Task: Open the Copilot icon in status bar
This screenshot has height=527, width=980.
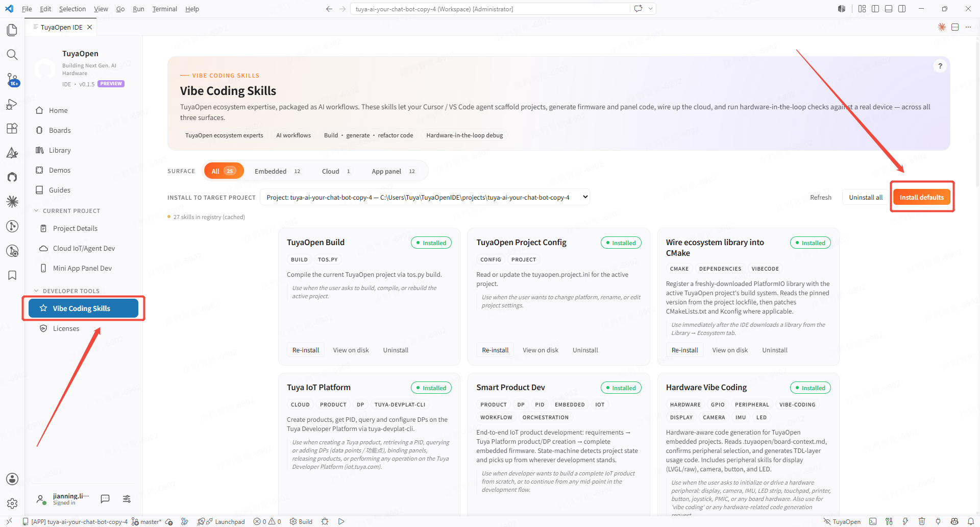Action: pyautogui.click(x=954, y=521)
